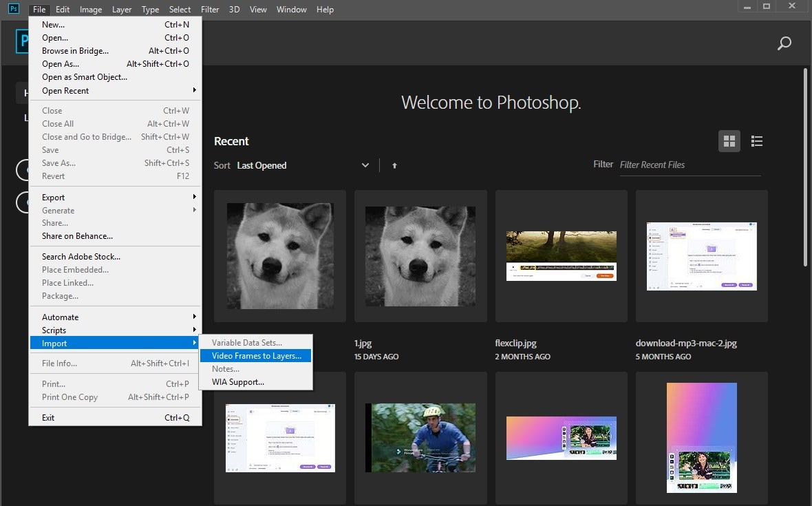Open the Window menu
This screenshot has width=812, height=506.
point(291,10)
